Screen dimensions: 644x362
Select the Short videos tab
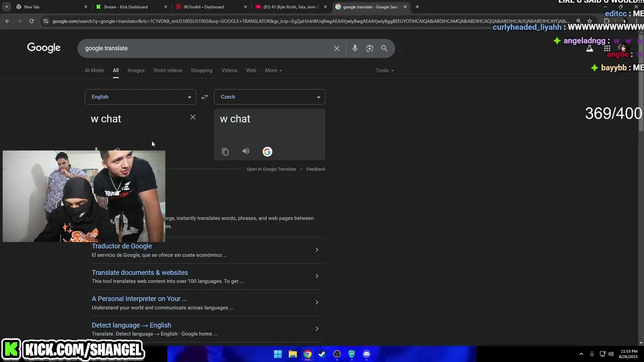pos(168,70)
